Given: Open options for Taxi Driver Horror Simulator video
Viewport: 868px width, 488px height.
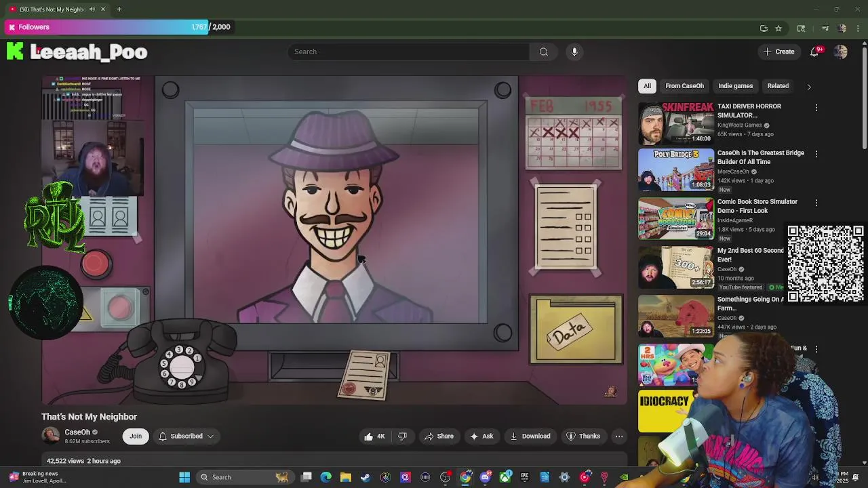Looking at the screenshot, I should point(816,108).
